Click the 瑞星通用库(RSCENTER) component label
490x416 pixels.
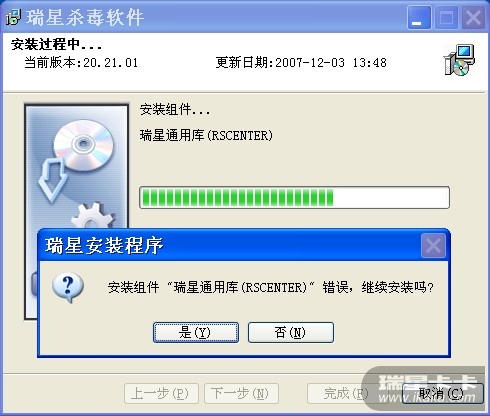[x=206, y=136]
